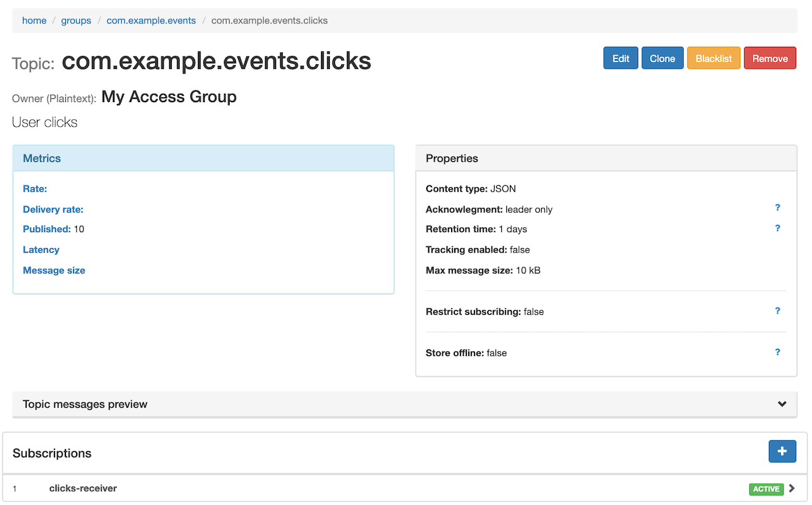Click the Content type JSON value
The width and height of the screenshot is (812, 505).
pos(503,188)
